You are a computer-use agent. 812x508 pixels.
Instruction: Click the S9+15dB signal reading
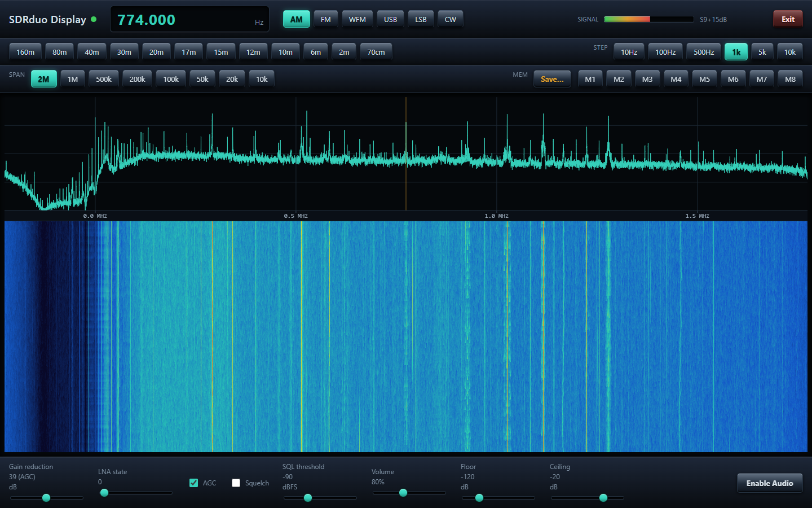click(x=713, y=19)
